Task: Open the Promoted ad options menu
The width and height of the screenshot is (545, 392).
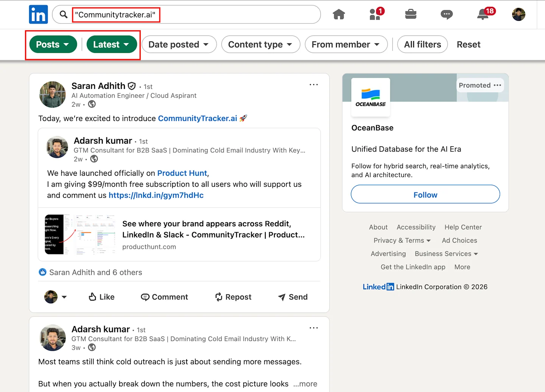Action: [x=497, y=85]
